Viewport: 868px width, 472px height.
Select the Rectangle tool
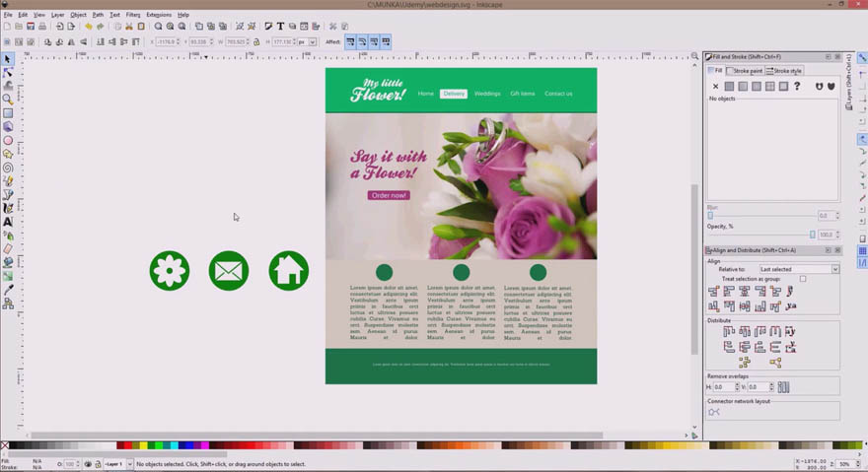[x=8, y=113]
